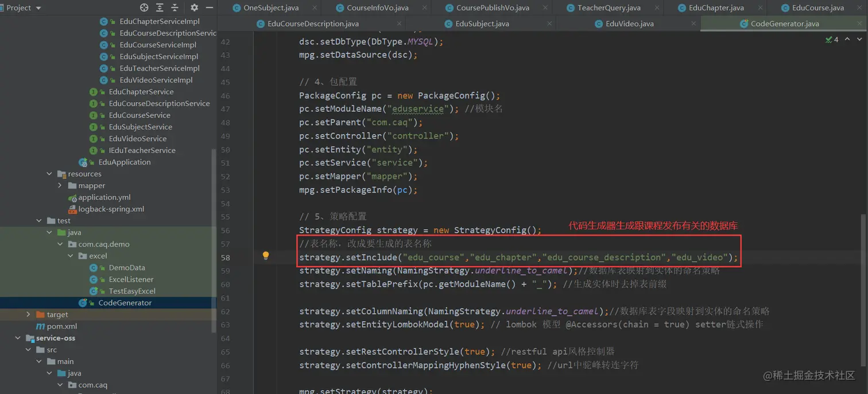The height and width of the screenshot is (394, 868).
Task: Collapse the resources folder
Action: pos(49,174)
